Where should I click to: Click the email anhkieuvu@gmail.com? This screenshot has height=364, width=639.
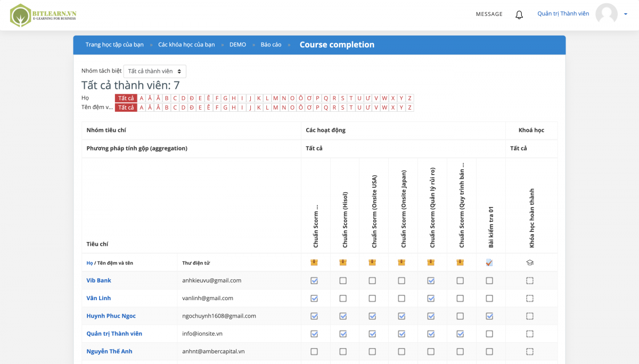(x=212, y=280)
